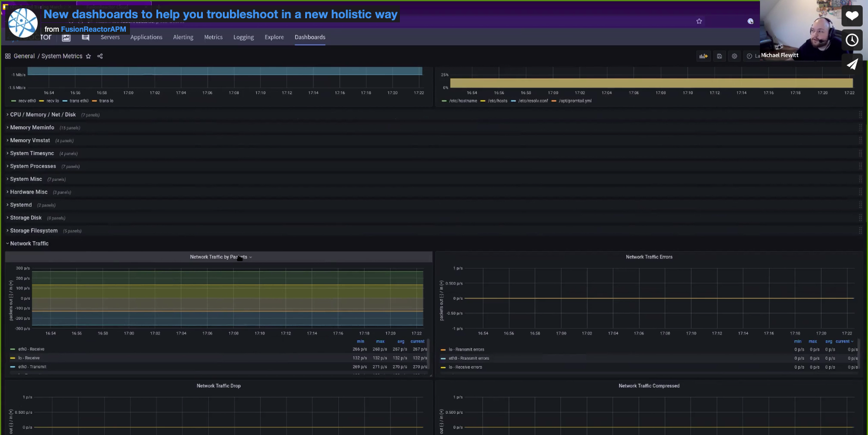Viewport: 868px width, 435px height.
Task: Open the FusionReactorAPM channel avatar
Action: coord(23,23)
